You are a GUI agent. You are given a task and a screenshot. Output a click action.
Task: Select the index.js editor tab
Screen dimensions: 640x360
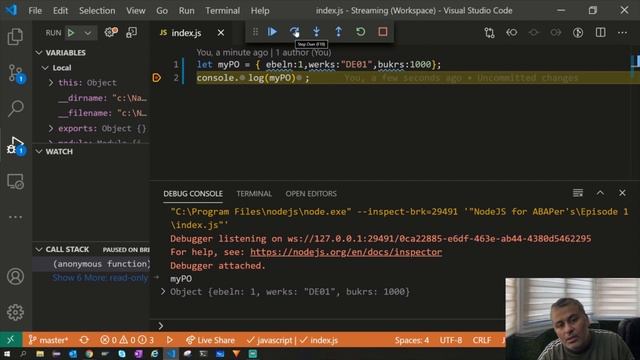coord(186,33)
